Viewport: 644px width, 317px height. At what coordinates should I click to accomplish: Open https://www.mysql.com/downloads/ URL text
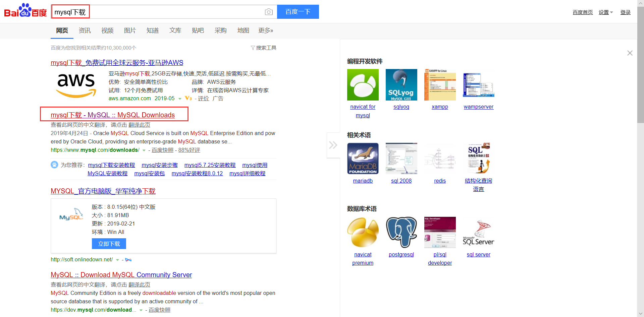tap(95, 150)
